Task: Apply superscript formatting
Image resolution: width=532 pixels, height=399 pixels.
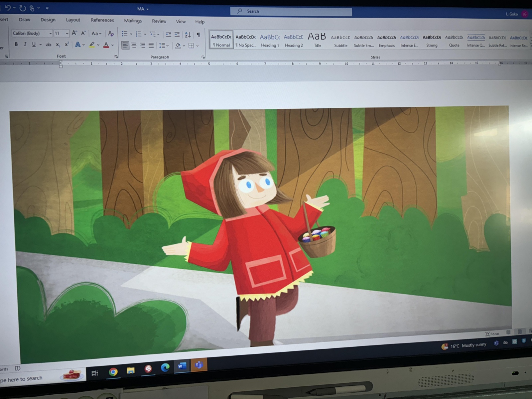Action: pos(67,44)
